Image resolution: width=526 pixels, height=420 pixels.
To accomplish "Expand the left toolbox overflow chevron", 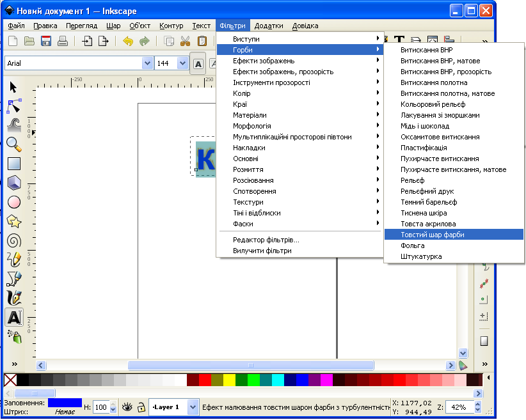I will 15,364.
